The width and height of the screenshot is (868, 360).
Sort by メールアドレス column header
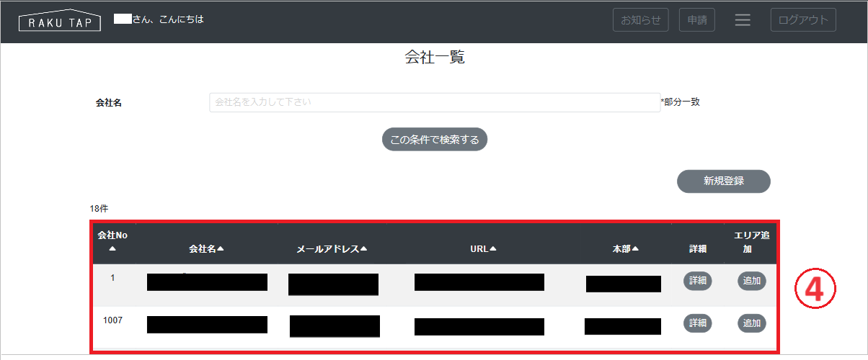(332, 249)
